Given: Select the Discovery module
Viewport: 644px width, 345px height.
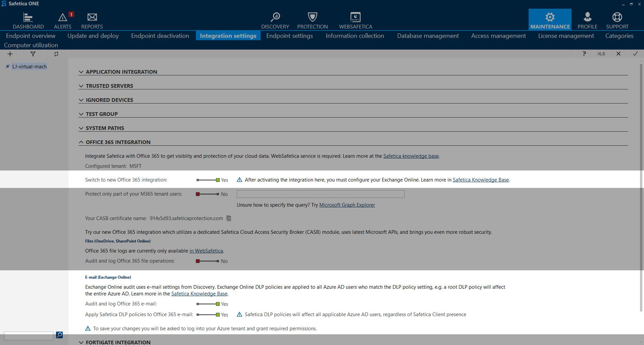Looking at the screenshot, I should (275, 20).
